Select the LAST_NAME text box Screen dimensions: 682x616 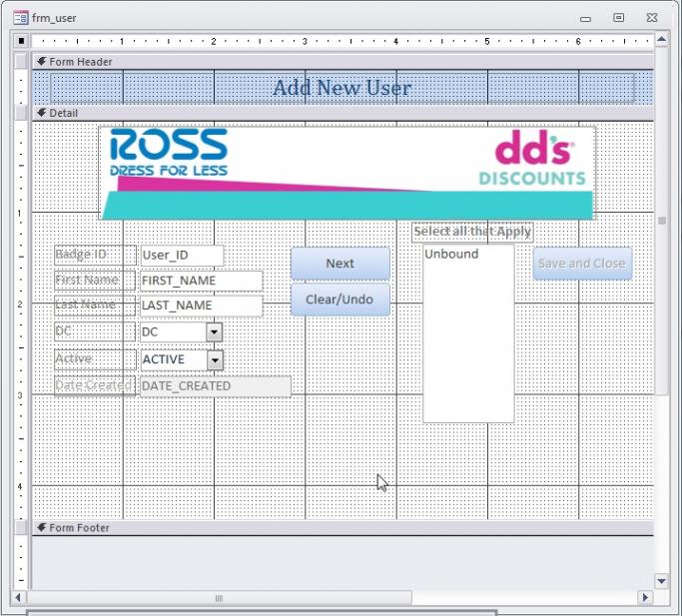pos(202,306)
